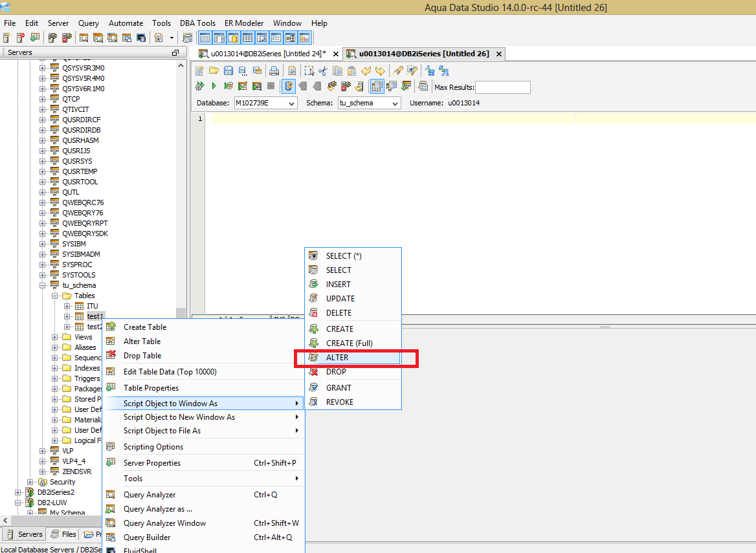
Task: Expand the Security node
Action: [30, 483]
